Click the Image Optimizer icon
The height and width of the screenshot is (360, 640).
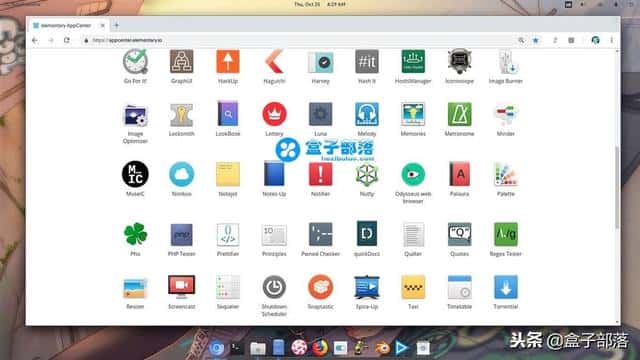point(135,116)
